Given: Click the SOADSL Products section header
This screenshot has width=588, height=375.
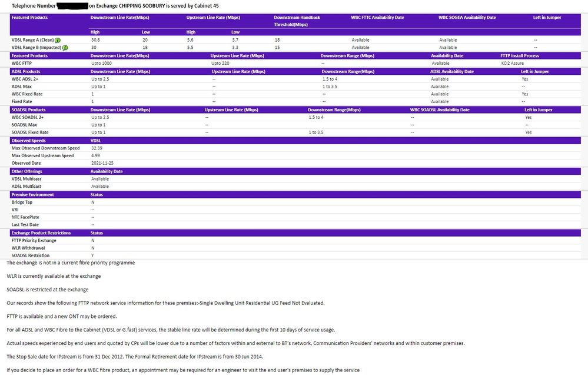Looking at the screenshot, I should pos(29,109).
